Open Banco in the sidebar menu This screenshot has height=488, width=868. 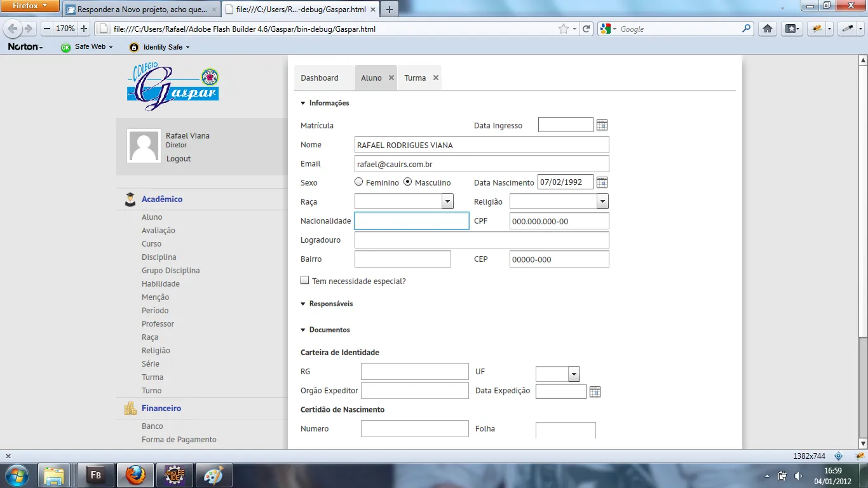pos(153,426)
